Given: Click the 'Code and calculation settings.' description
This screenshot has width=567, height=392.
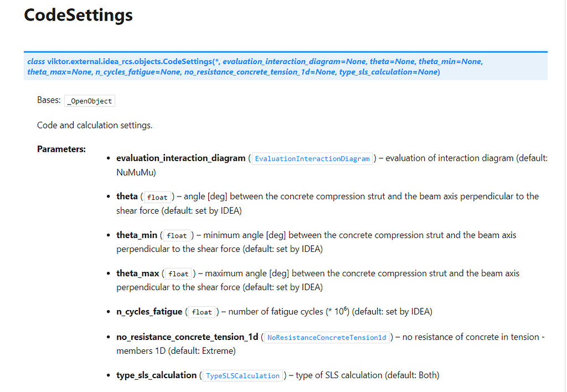Looking at the screenshot, I should [94, 125].
